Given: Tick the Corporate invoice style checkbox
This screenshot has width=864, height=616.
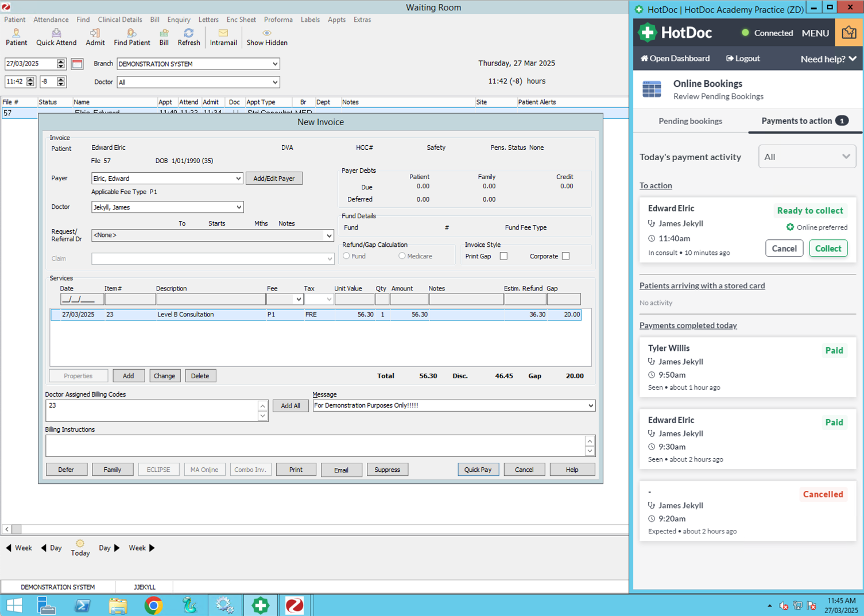Looking at the screenshot, I should tap(565, 256).
